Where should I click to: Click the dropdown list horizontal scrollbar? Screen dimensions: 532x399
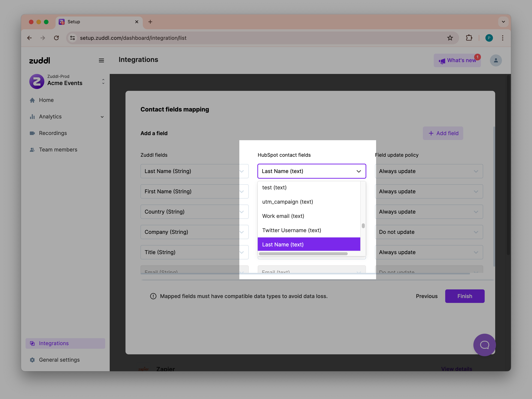point(303,254)
